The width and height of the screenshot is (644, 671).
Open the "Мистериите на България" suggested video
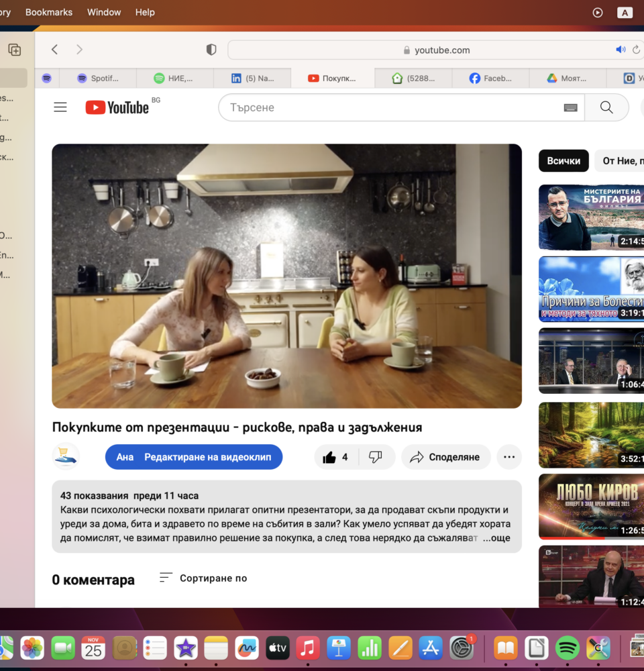click(592, 217)
